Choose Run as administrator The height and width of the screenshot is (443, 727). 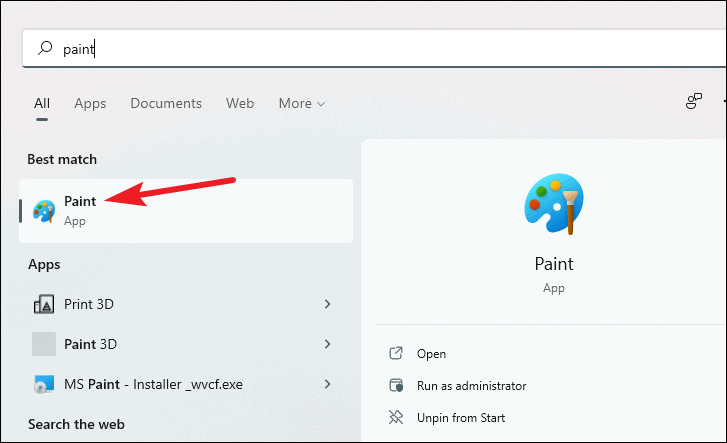pos(472,386)
